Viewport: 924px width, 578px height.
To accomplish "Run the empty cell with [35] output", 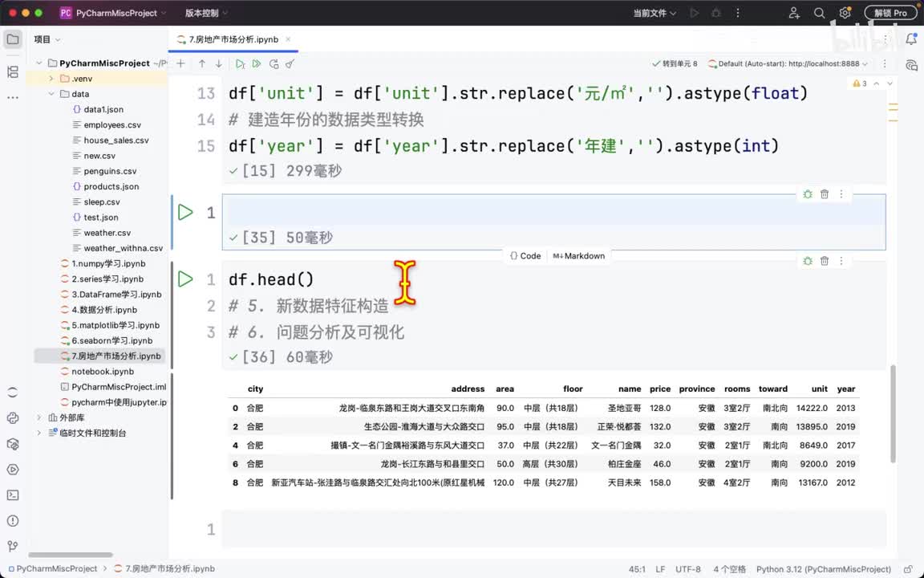I will 185,212.
